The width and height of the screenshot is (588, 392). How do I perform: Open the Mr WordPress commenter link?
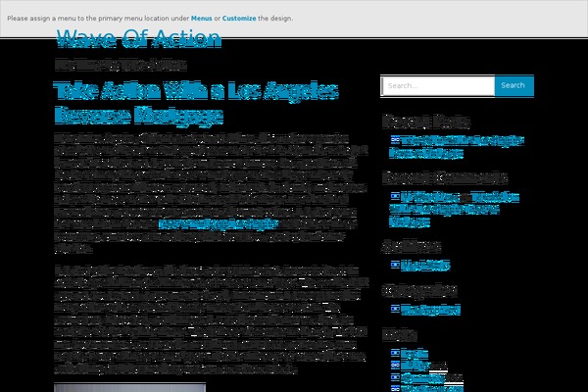tap(430, 197)
